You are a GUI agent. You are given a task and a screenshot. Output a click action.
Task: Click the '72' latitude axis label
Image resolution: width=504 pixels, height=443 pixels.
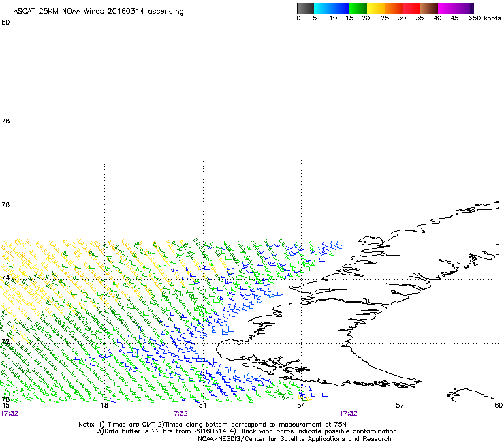point(5,342)
